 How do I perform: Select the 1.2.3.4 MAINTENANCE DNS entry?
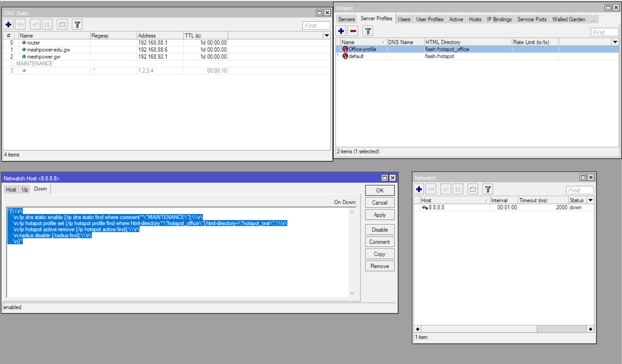pyautogui.click(x=167, y=71)
